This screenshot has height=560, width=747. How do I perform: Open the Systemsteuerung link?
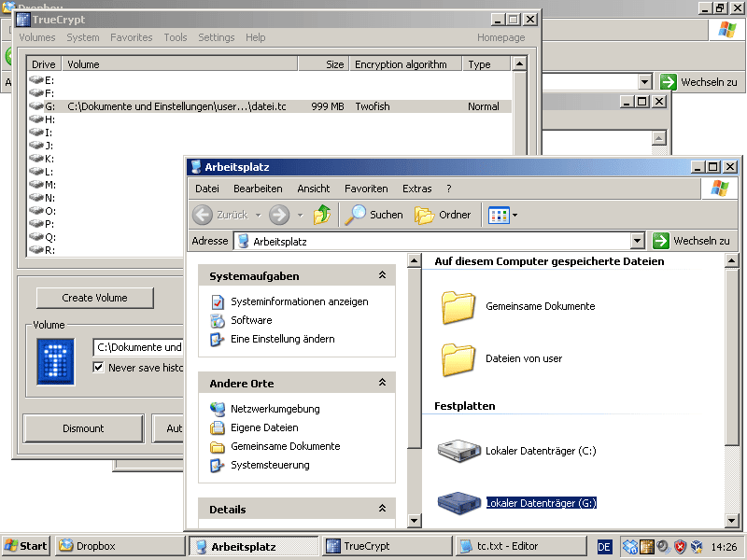pyautogui.click(x=270, y=465)
